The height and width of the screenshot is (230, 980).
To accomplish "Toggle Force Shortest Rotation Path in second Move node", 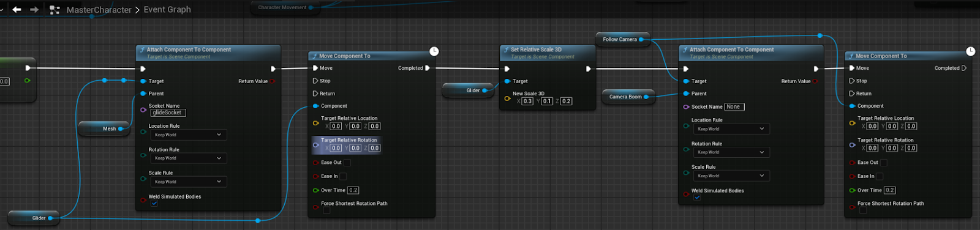I will click(x=863, y=210).
